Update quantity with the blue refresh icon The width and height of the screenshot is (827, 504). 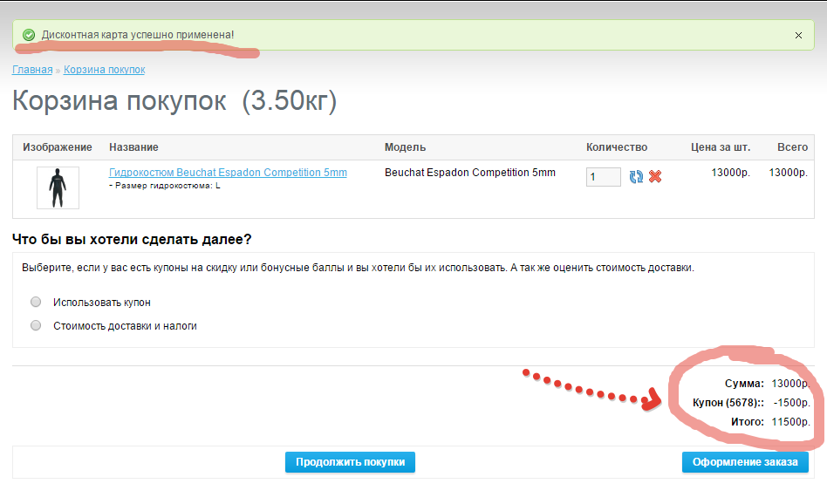coord(636,177)
